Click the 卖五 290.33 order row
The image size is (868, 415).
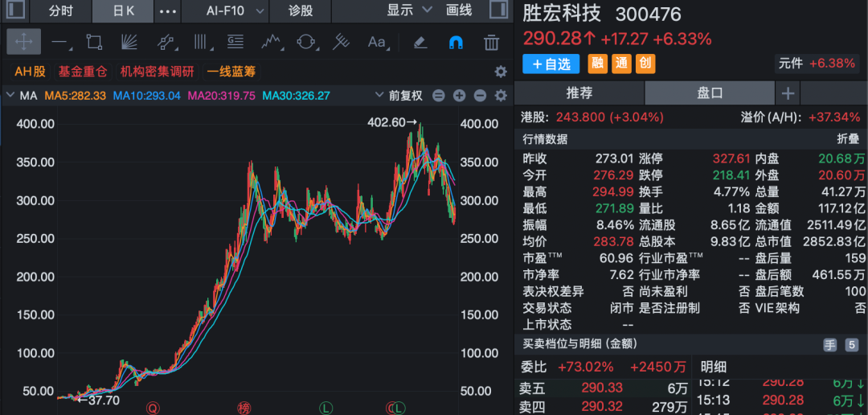(602, 388)
